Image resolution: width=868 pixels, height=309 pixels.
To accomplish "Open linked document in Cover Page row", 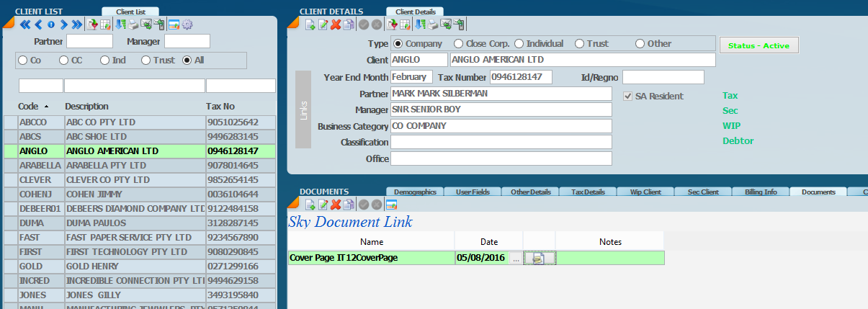I will [539, 258].
